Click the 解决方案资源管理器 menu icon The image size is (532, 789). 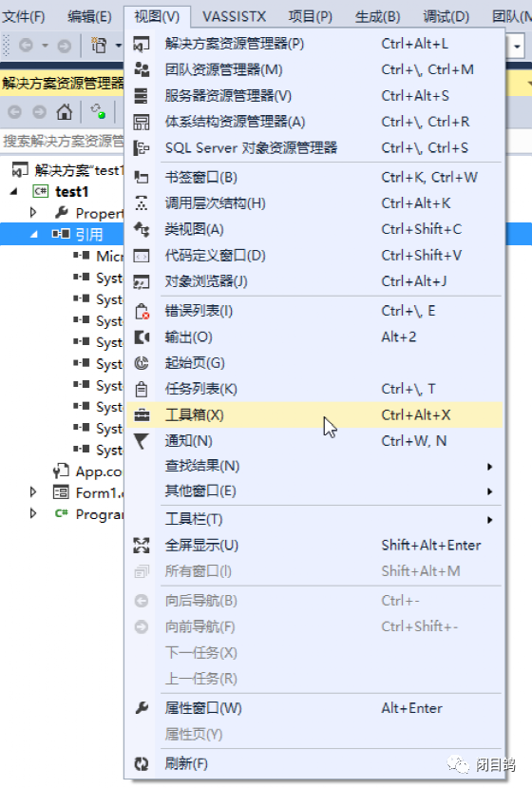[x=142, y=44]
